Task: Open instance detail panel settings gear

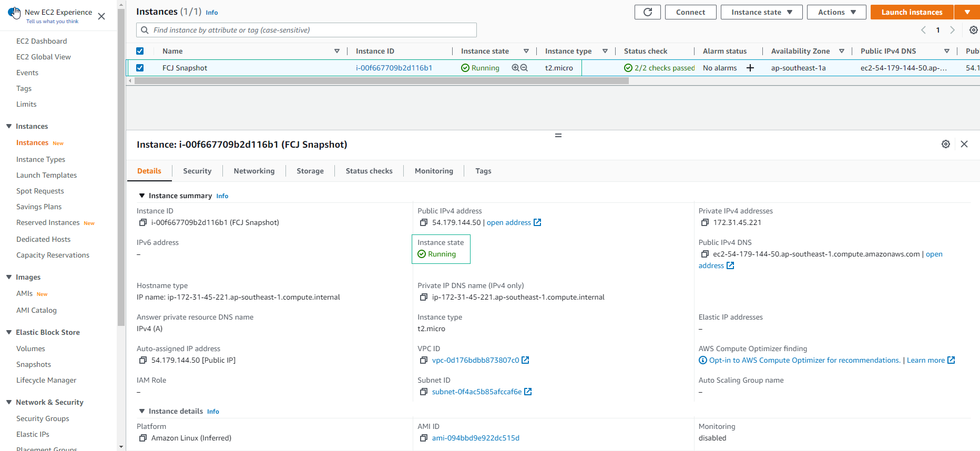Action: click(945, 144)
